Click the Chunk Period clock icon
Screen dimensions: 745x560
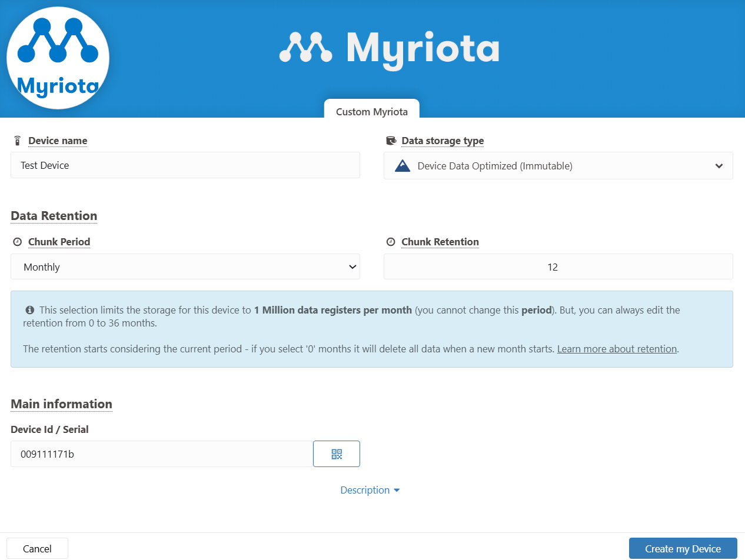17,242
